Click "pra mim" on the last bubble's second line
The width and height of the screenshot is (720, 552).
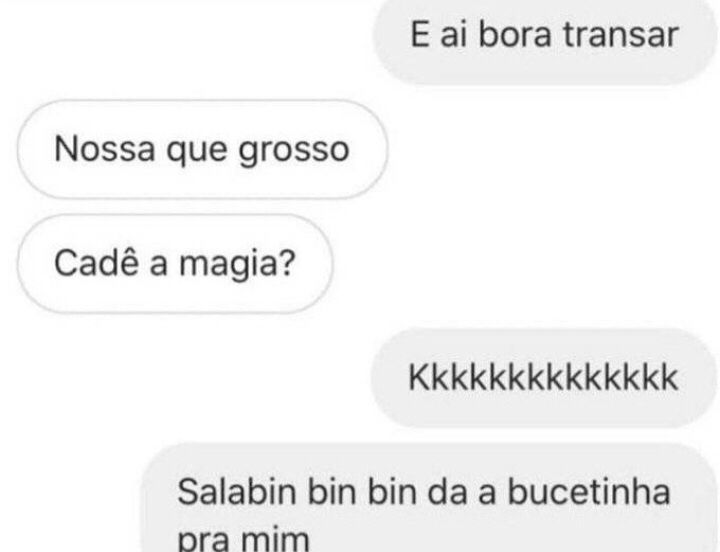(x=243, y=539)
